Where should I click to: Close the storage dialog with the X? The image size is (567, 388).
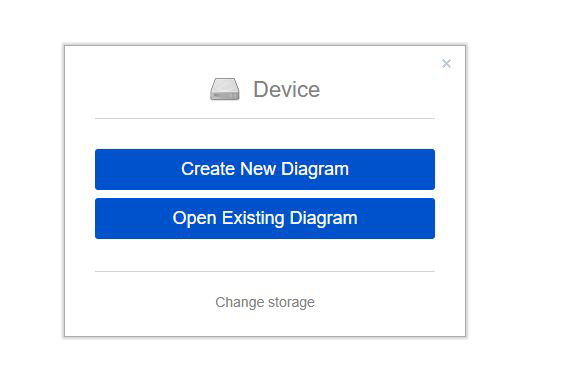[x=446, y=64]
